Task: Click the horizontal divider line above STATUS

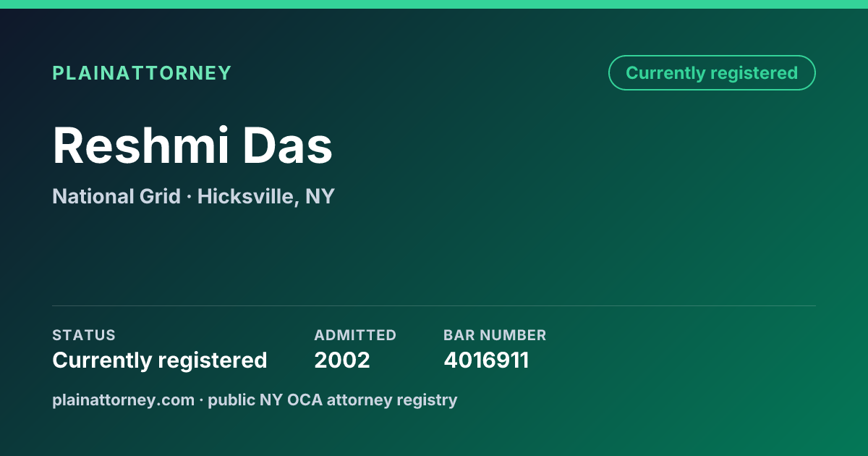Action: (x=434, y=305)
